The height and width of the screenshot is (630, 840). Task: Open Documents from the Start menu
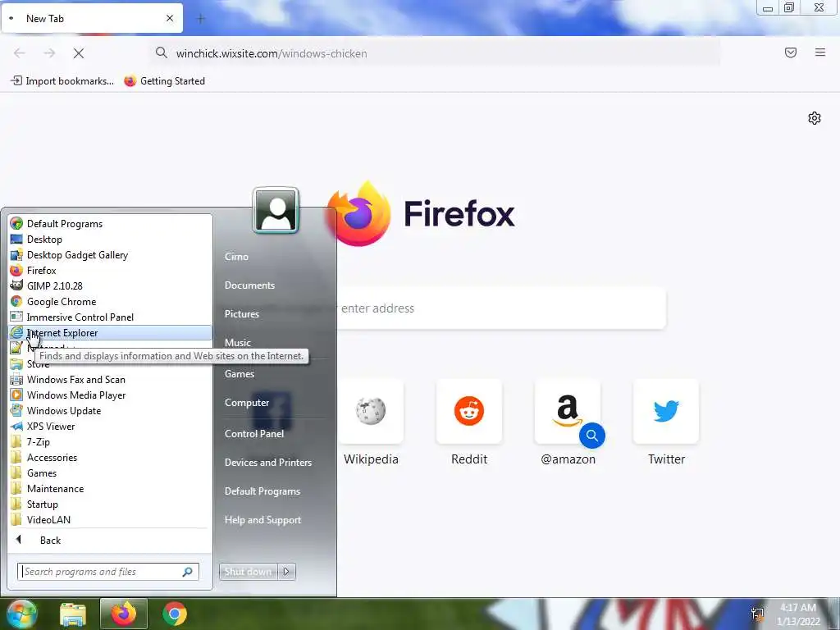pos(249,285)
